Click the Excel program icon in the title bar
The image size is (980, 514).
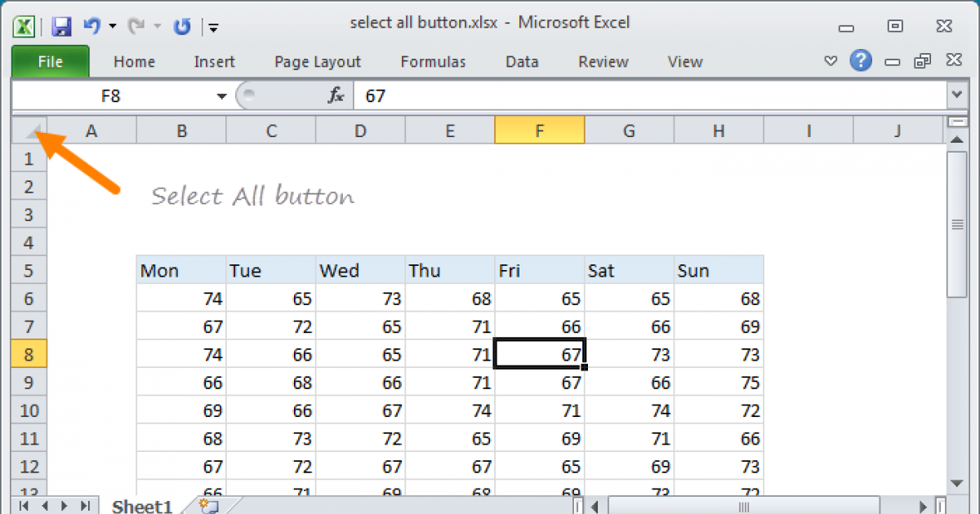(x=24, y=26)
